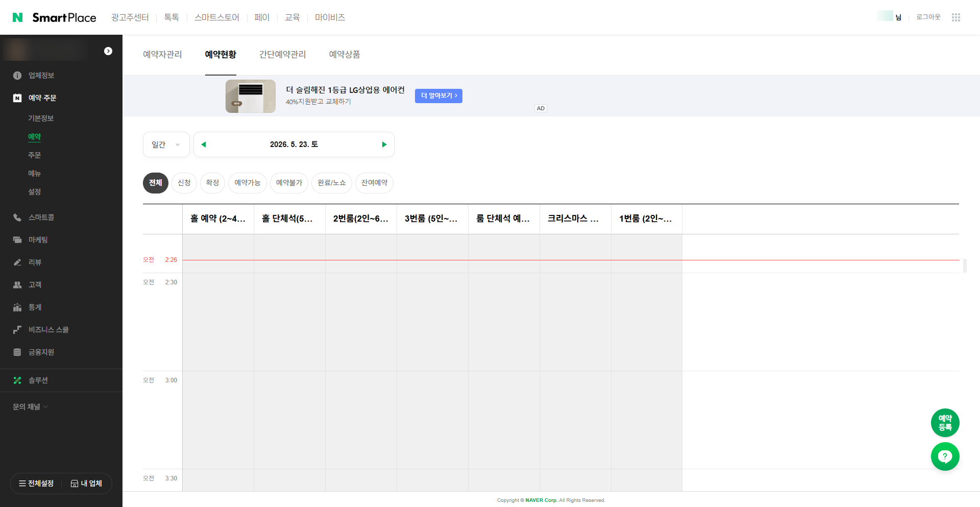Click the SmartPlace logo text
This screenshot has width=980, height=507.
64,18
